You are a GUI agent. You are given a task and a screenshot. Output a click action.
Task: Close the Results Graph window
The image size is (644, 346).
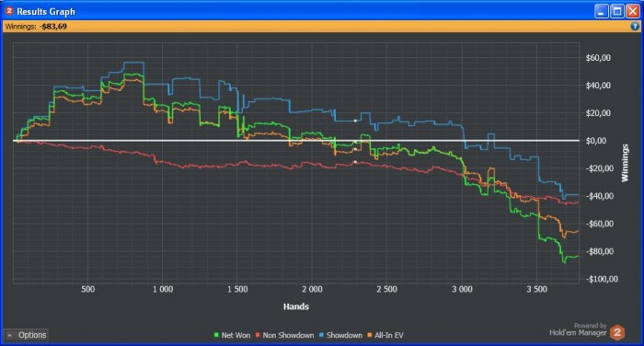pyautogui.click(x=633, y=11)
